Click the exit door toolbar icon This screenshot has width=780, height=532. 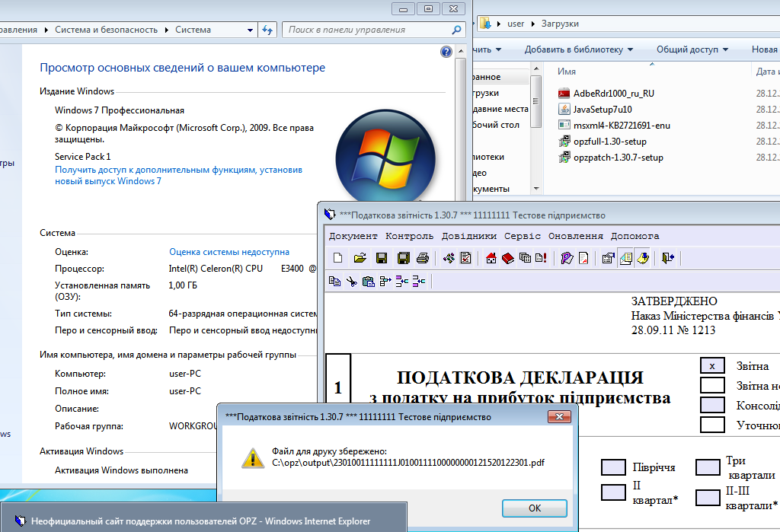[x=668, y=258]
